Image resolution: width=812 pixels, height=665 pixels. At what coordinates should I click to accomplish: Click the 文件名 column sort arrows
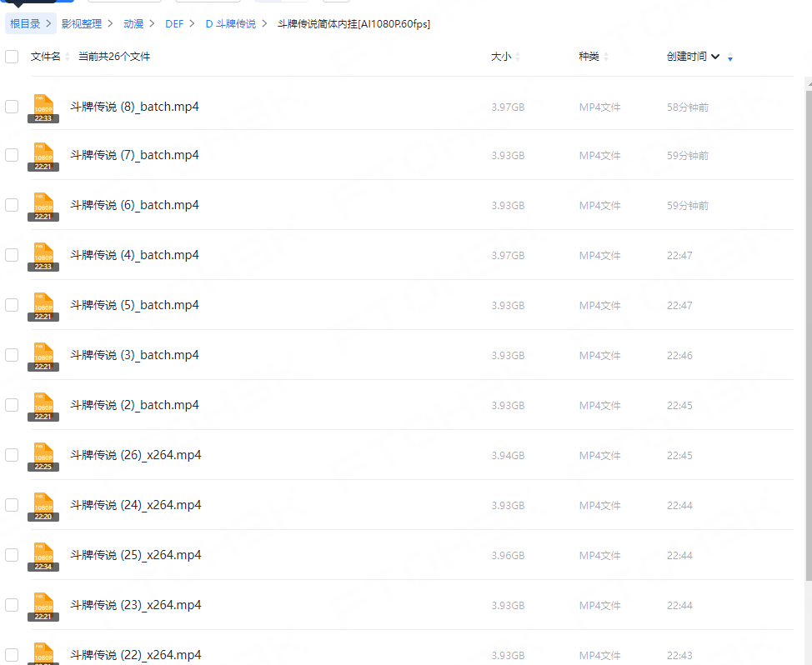tap(67, 57)
